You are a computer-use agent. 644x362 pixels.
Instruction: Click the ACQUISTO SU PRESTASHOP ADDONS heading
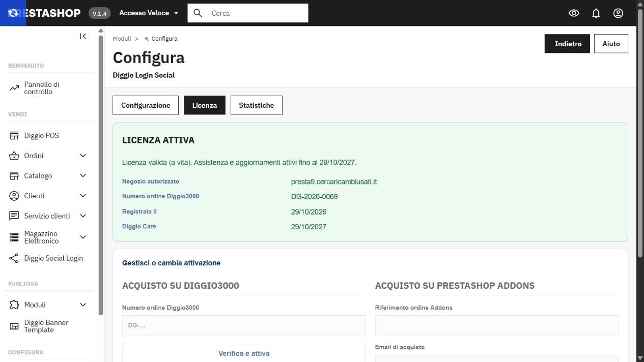pos(455,286)
